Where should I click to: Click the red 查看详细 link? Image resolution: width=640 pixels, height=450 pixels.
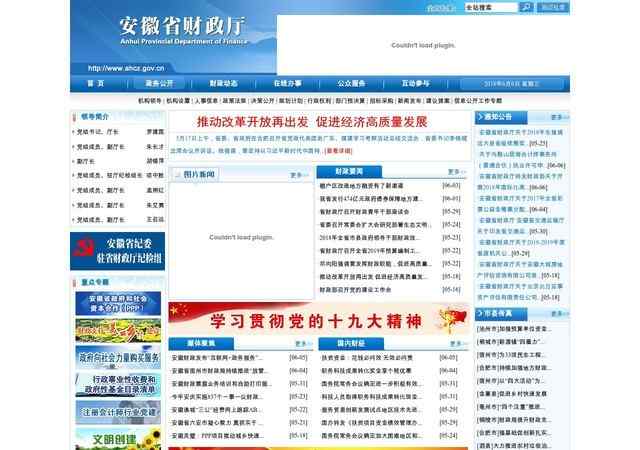[338, 151]
